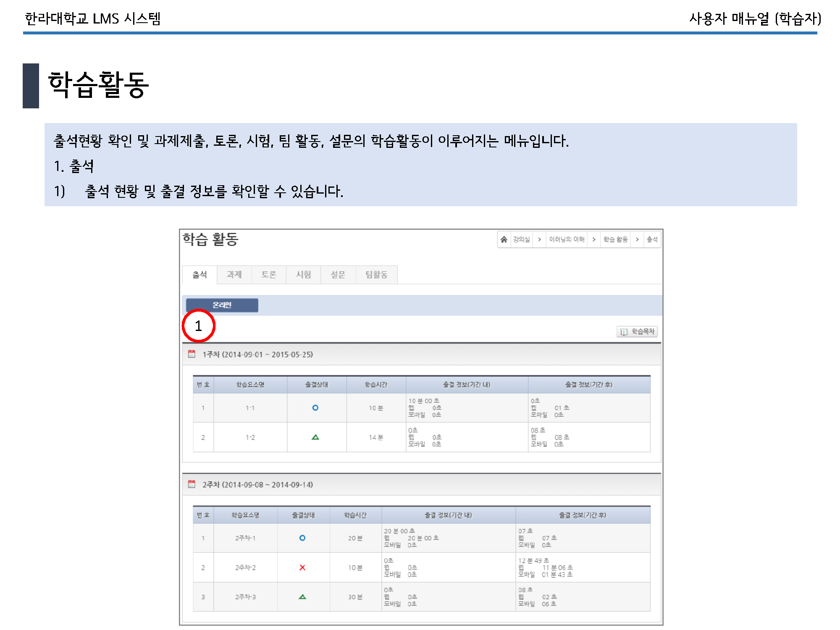Screen dimensions: 840x630
Task: Click the home icon in the breadcrumb
Action: point(504,239)
